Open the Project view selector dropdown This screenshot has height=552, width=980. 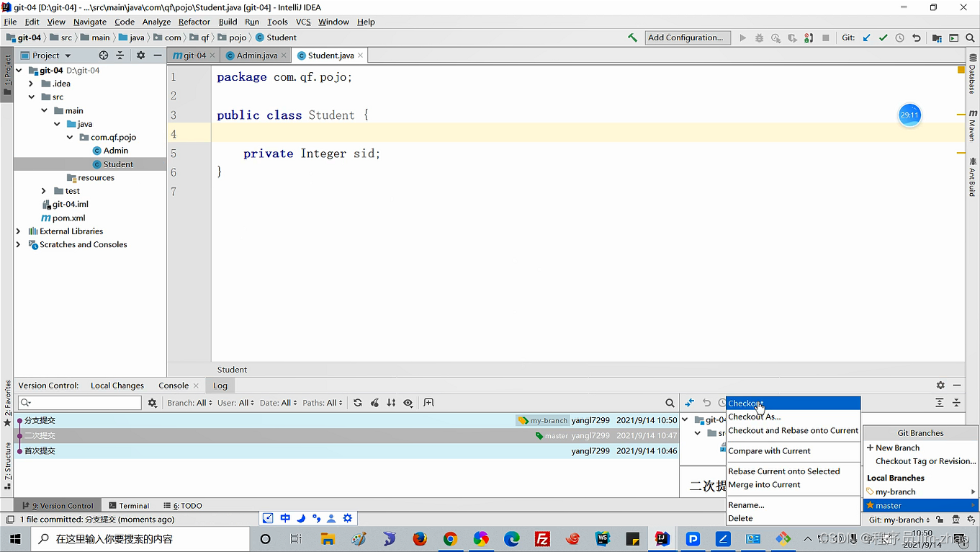(46, 55)
